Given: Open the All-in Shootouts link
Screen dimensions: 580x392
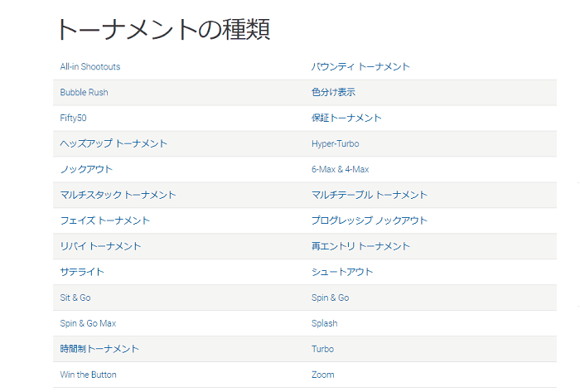Looking at the screenshot, I should pyautogui.click(x=89, y=66).
